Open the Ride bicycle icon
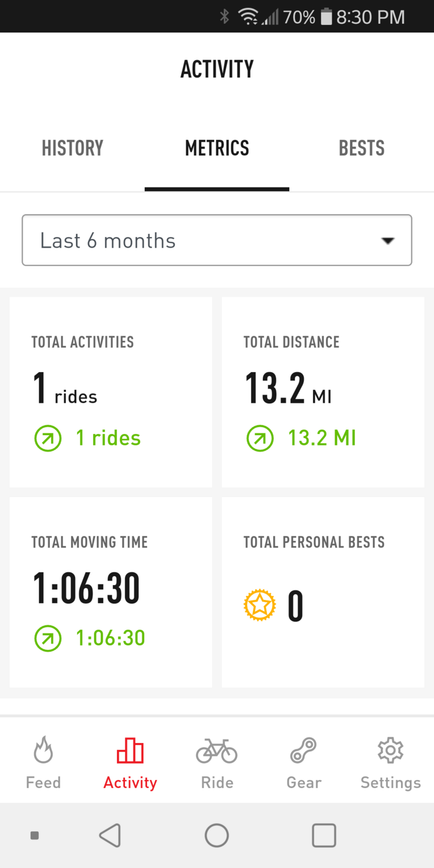Viewport: 434px width, 868px height. pyautogui.click(x=217, y=751)
